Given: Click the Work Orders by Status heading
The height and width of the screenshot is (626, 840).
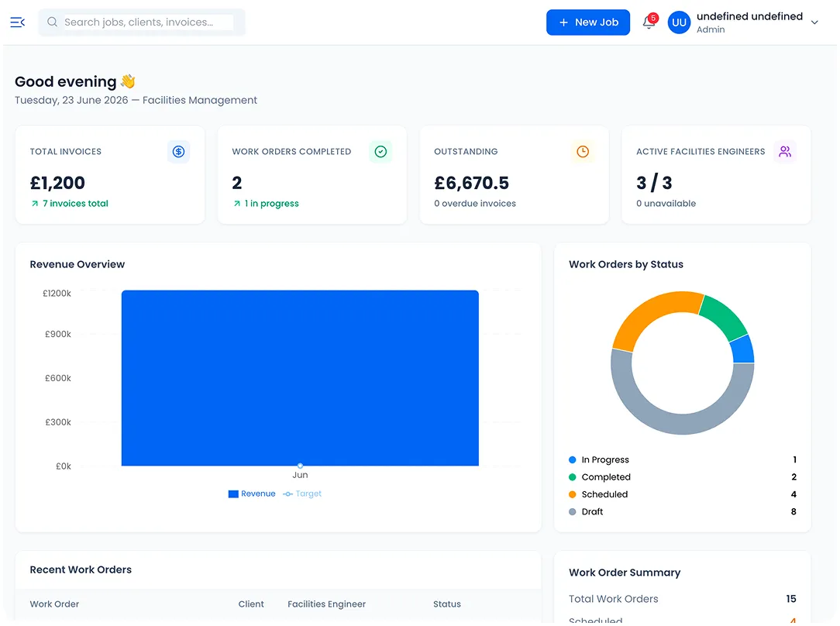Looking at the screenshot, I should click(x=625, y=264).
